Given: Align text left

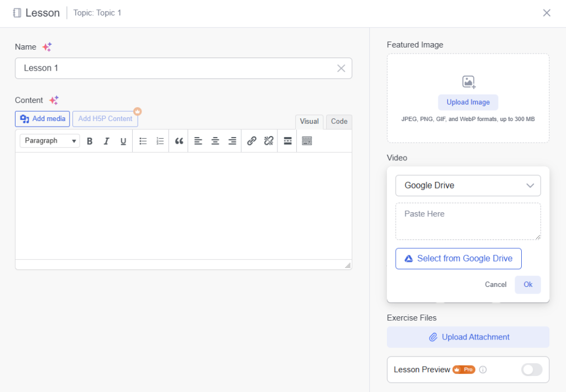Looking at the screenshot, I should (x=198, y=141).
